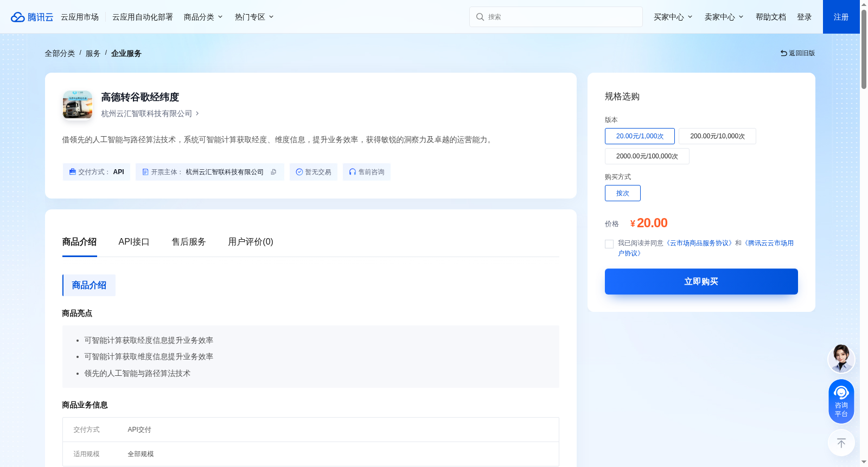Click the 商品亮点 heading
868x467 pixels.
[77, 314]
